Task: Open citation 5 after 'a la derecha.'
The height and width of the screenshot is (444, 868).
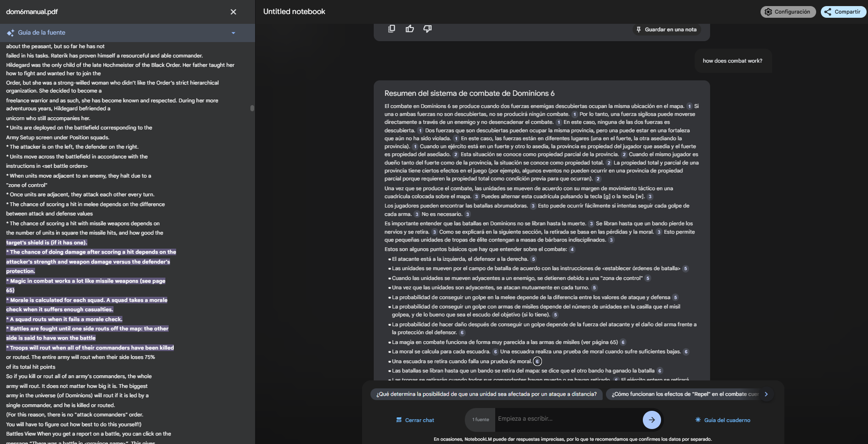Action: pos(533,259)
